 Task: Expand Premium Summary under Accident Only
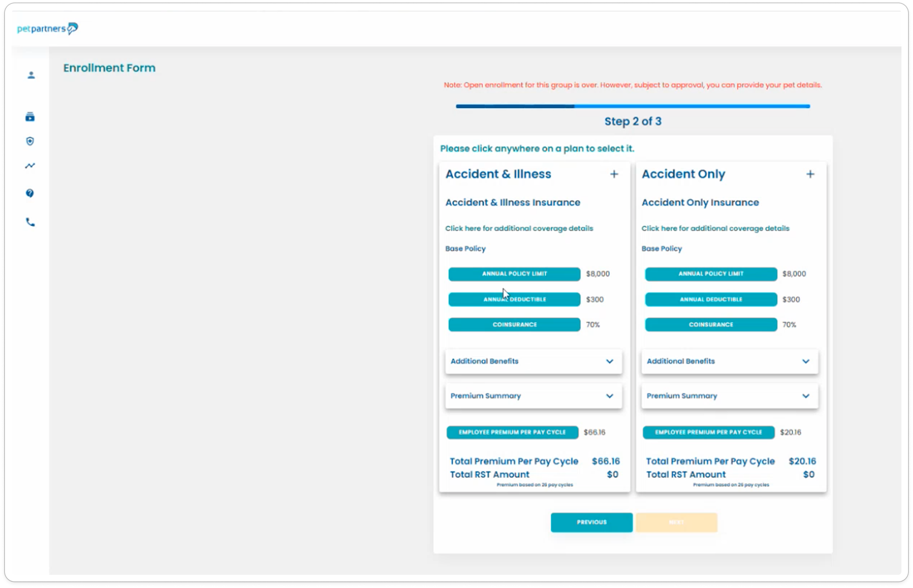click(730, 396)
